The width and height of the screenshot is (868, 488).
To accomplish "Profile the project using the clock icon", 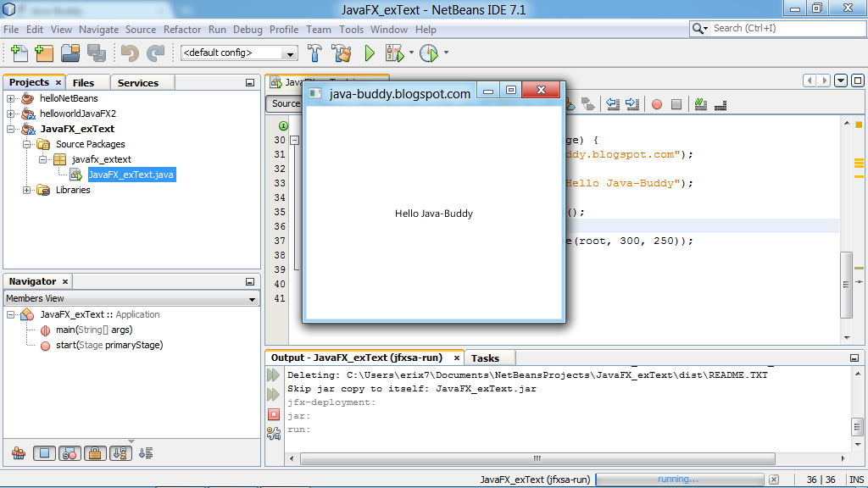I will pos(431,53).
